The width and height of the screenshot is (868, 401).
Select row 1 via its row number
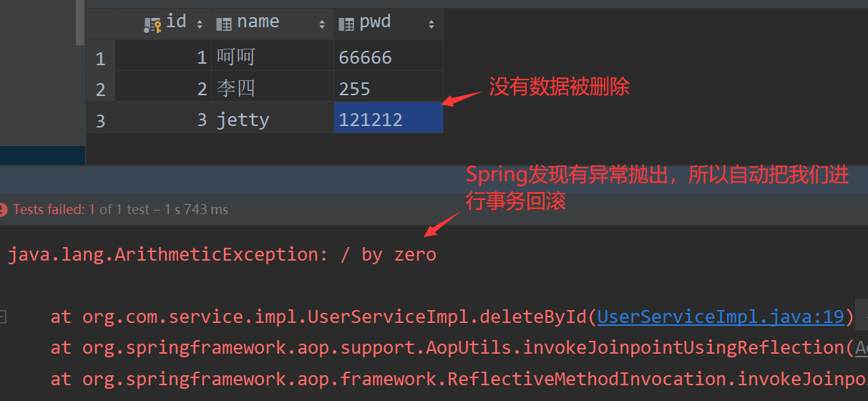pyautogui.click(x=100, y=58)
